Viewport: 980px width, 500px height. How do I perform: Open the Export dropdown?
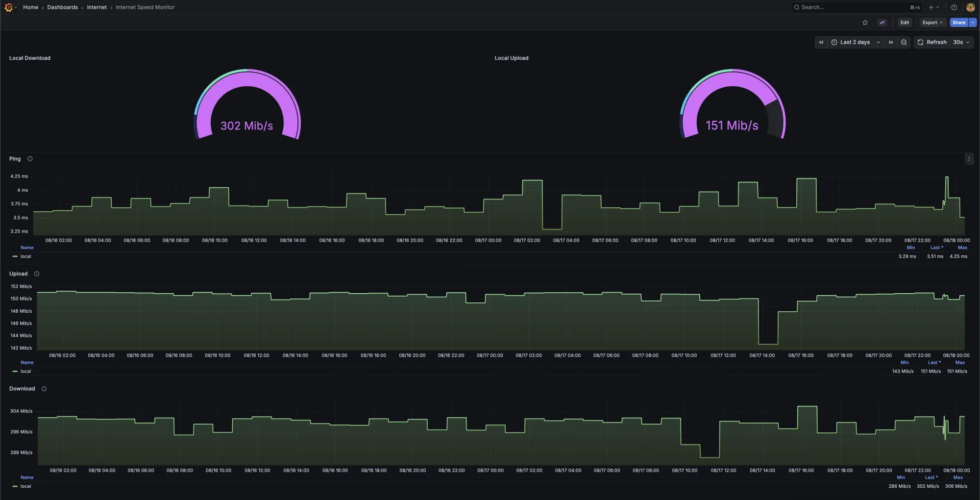[932, 23]
